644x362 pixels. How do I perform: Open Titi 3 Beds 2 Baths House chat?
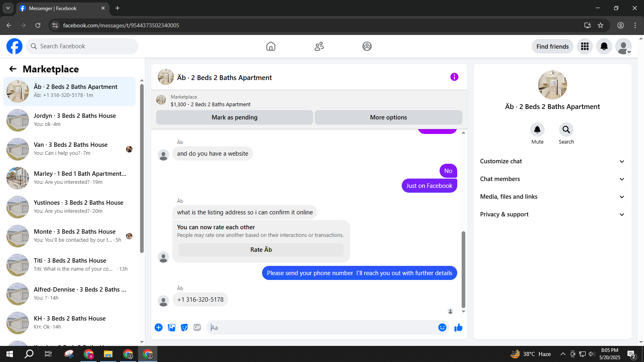[x=69, y=265]
